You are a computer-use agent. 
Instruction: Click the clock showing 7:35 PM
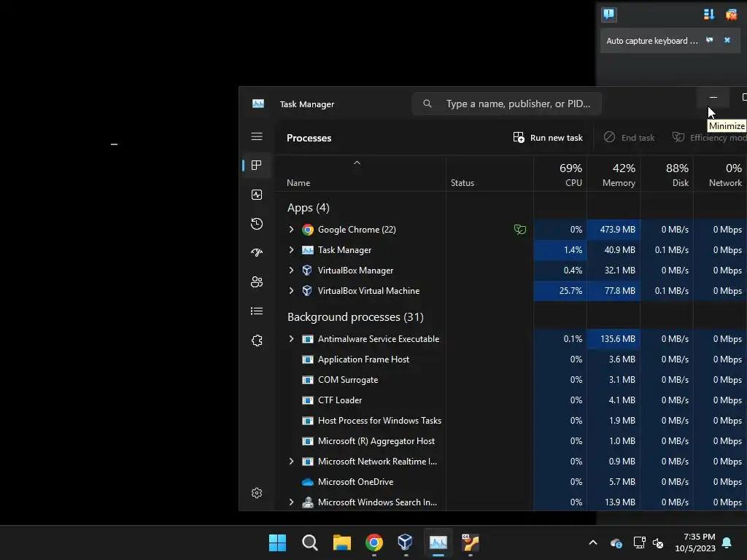tap(699, 537)
